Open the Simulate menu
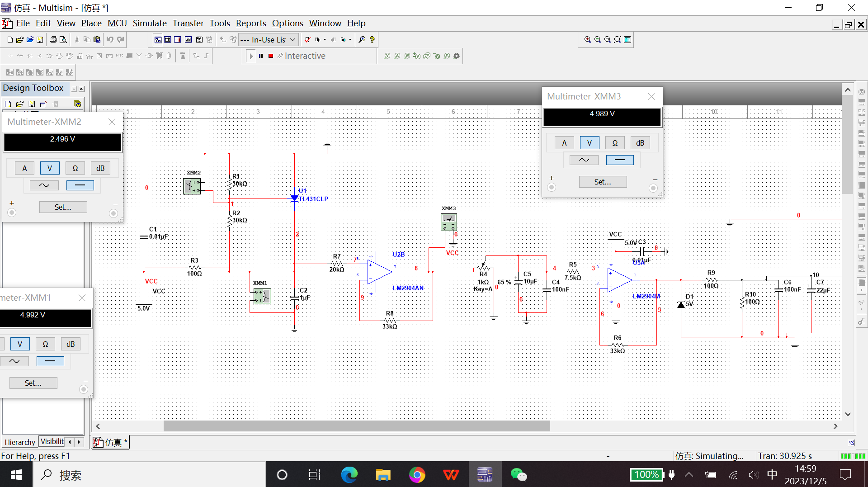 [149, 23]
